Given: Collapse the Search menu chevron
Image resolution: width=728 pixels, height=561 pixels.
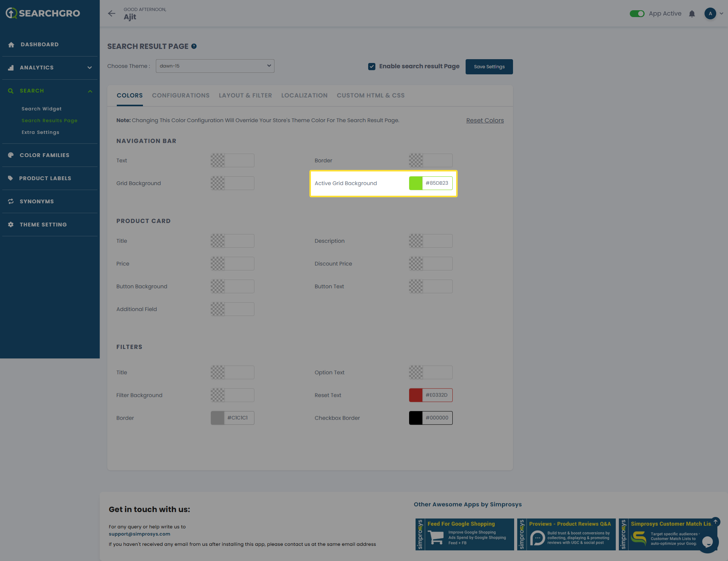Looking at the screenshot, I should [90, 91].
